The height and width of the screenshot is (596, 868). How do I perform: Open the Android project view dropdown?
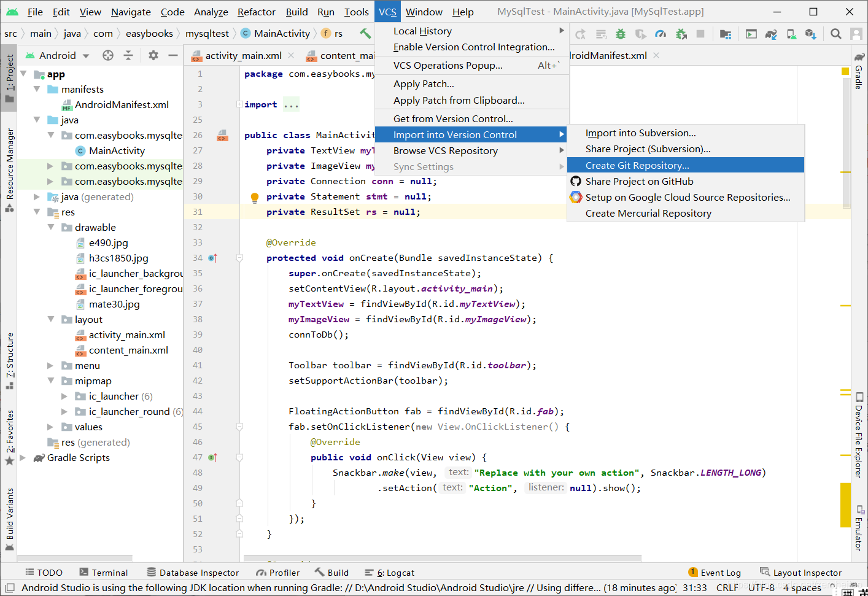57,55
